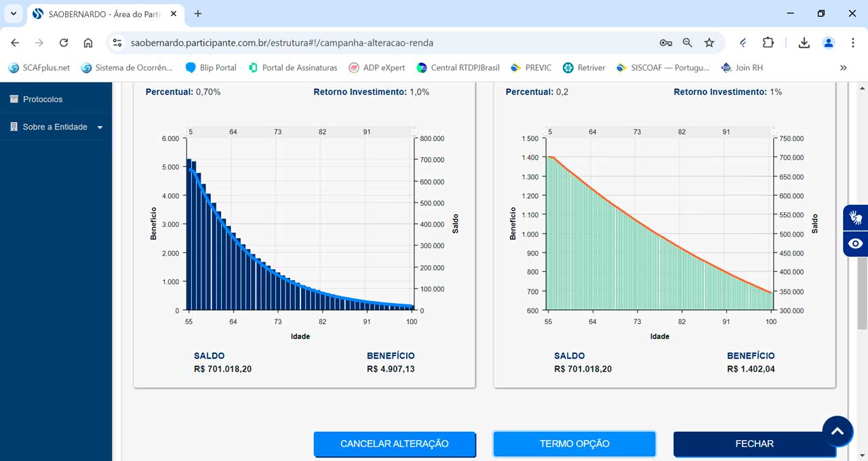Focus the address bar URL
Viewport: 868px width, 461px height.
(x=283, y=43)
